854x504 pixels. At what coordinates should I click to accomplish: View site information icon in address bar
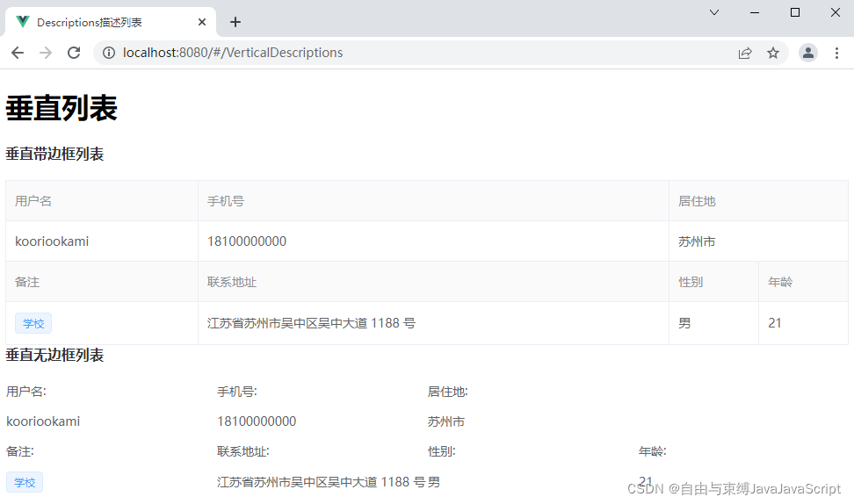[109, 53]
